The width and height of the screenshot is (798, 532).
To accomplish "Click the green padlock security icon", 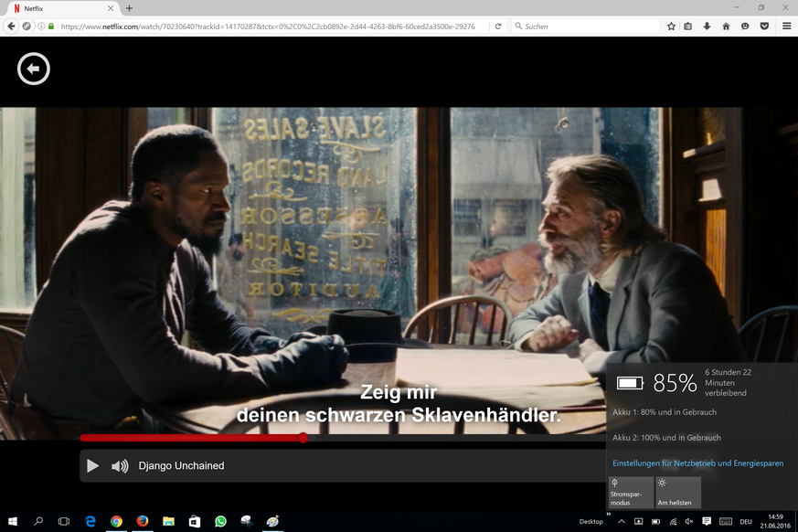I will (51, 26).
